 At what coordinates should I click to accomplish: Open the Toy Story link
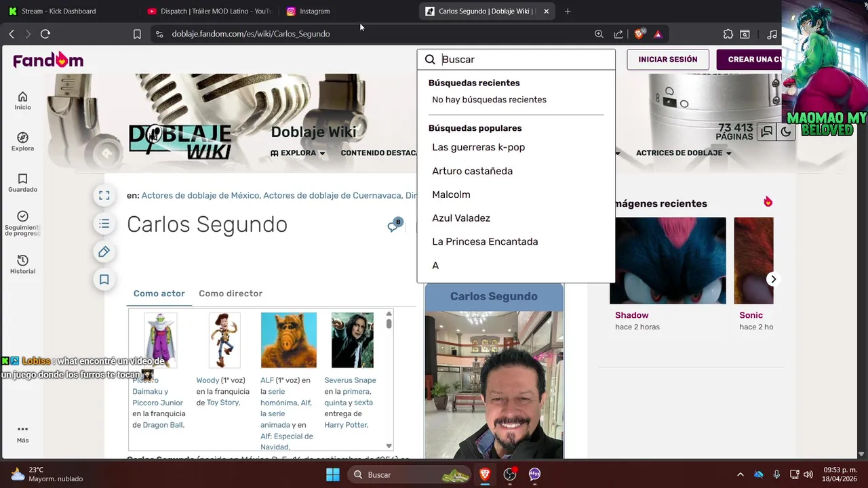click(x=222, y=403)
